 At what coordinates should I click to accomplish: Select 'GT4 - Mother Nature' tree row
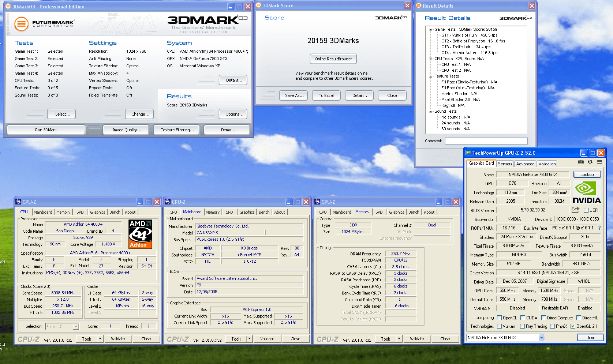(469, 53)
